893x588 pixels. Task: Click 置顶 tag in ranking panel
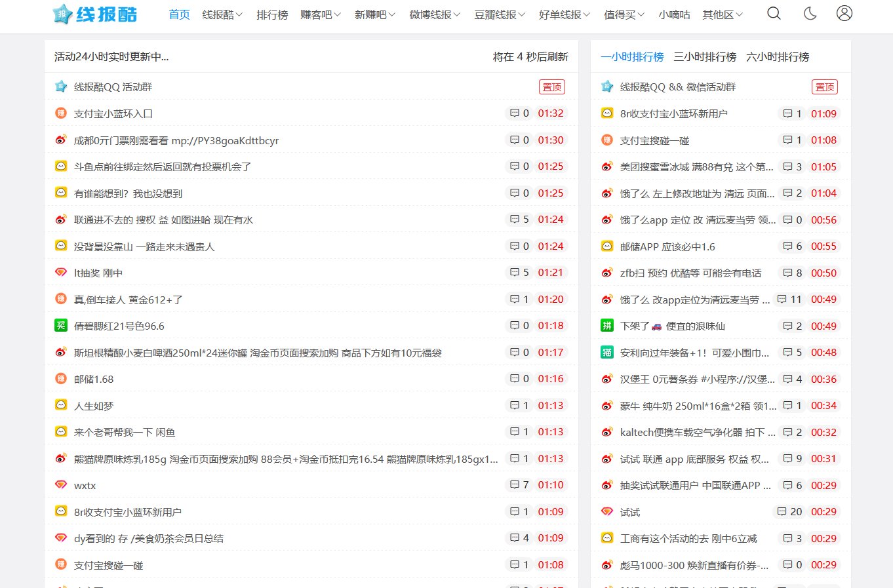click(825, 87)
